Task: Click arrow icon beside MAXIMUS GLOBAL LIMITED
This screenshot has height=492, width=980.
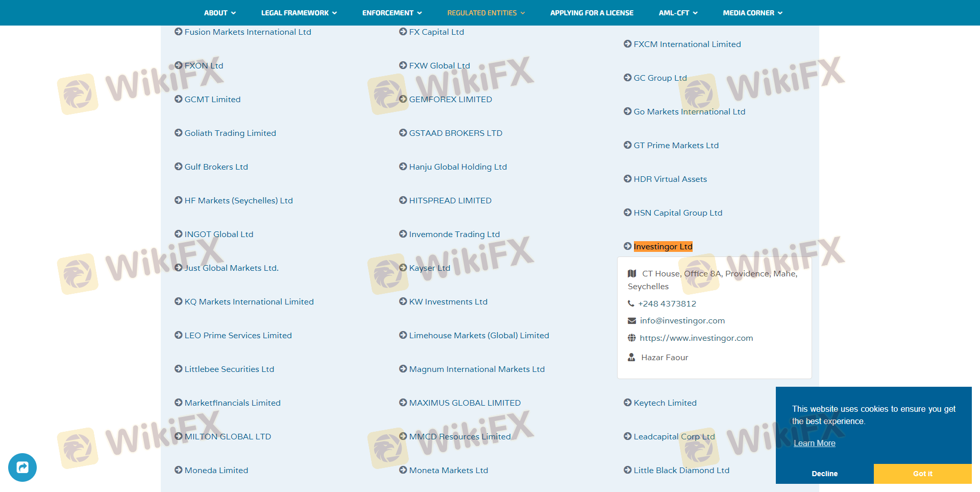Action: [403, 403]
